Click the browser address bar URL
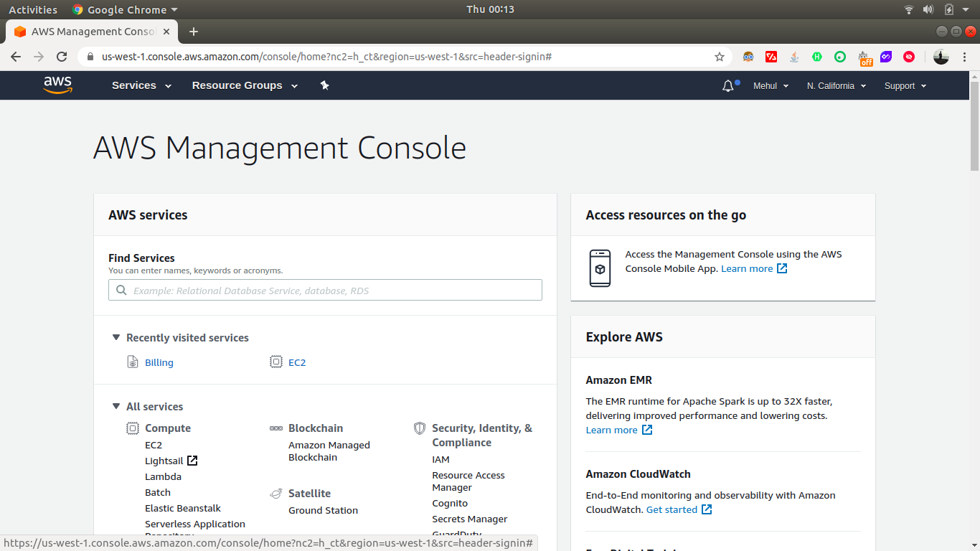The height and width of the screenshot is (551, 980). (x=326, y=57)
